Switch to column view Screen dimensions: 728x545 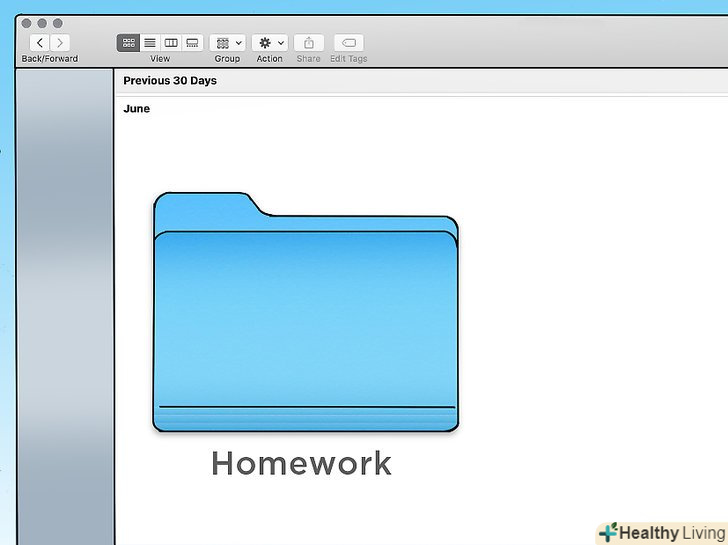coord(171,43)
